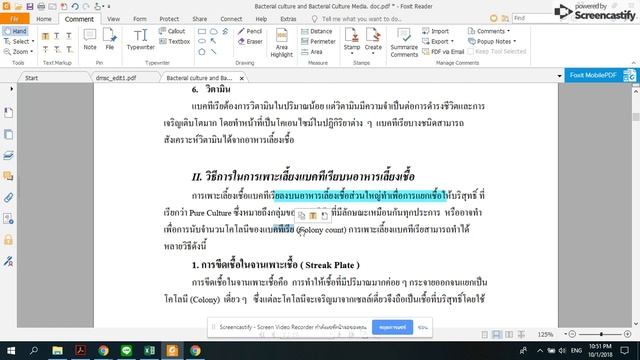Open Excel from the taskbar
The image size is (640, 360).
(x=149, y=351)
